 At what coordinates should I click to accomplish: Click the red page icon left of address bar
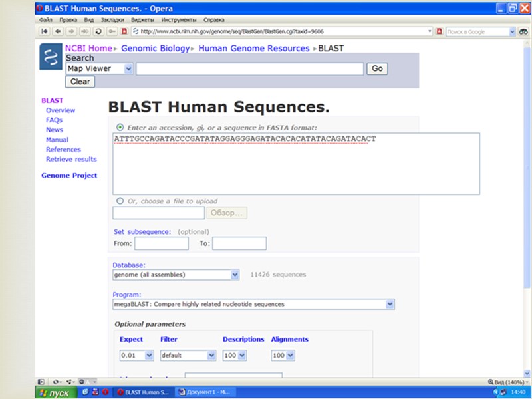(124, 31)
